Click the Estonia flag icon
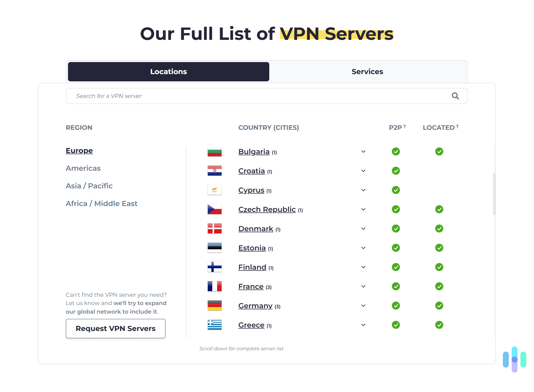The image size is (534, 392). tap(214, 248)
